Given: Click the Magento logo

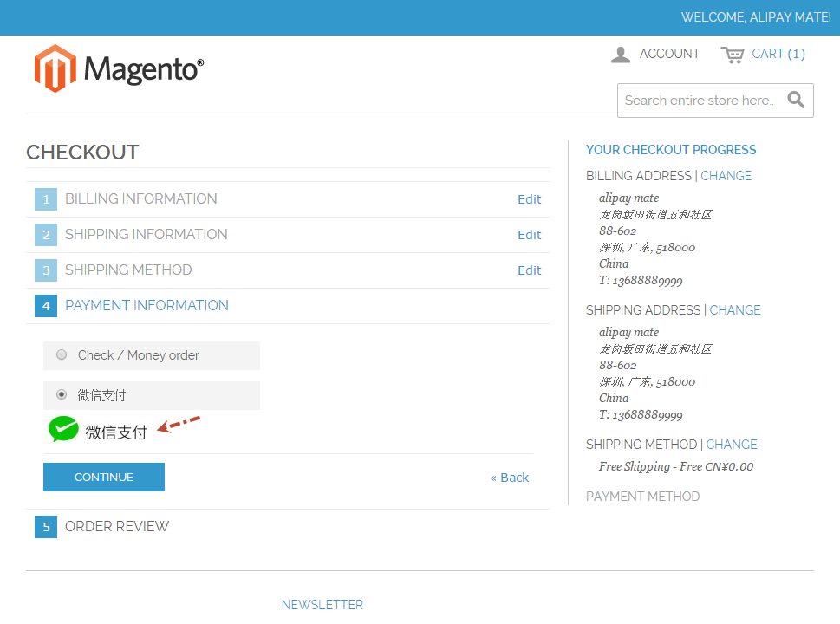Looking at the screenshot, I should click(119, 68).
